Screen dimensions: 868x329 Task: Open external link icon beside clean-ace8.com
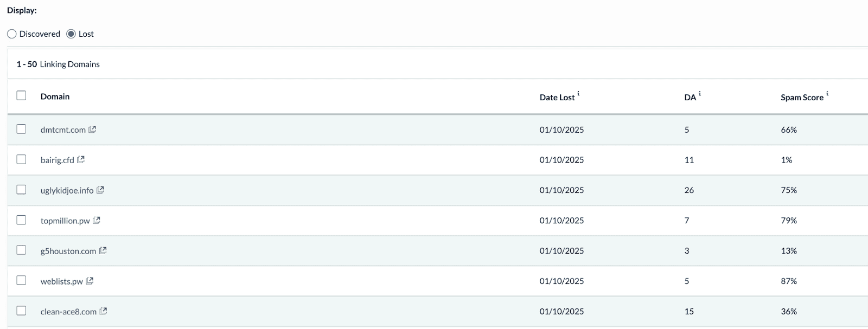(x=104, y=312)
